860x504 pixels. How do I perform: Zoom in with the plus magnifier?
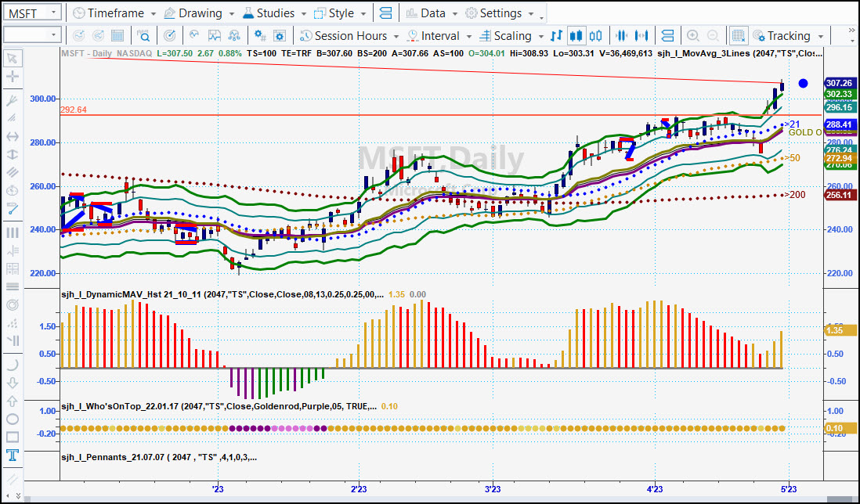coord(693,36)
